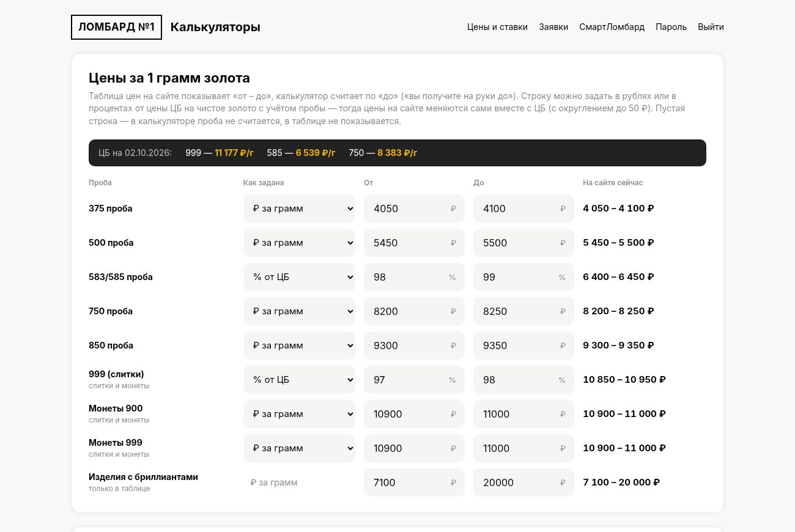Click the До field for 500 проба
Viewport: 795px width, 532px height.
coord(523,243)
